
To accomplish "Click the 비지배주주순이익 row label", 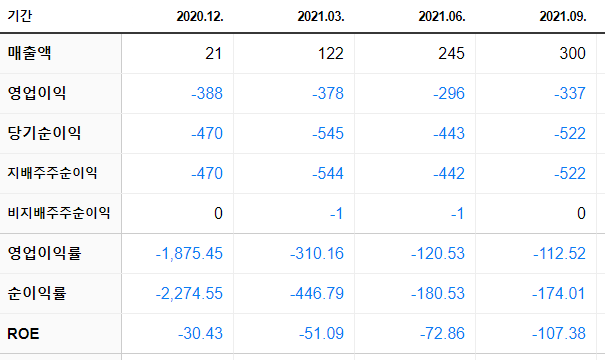I will click(x=59, y=213).
